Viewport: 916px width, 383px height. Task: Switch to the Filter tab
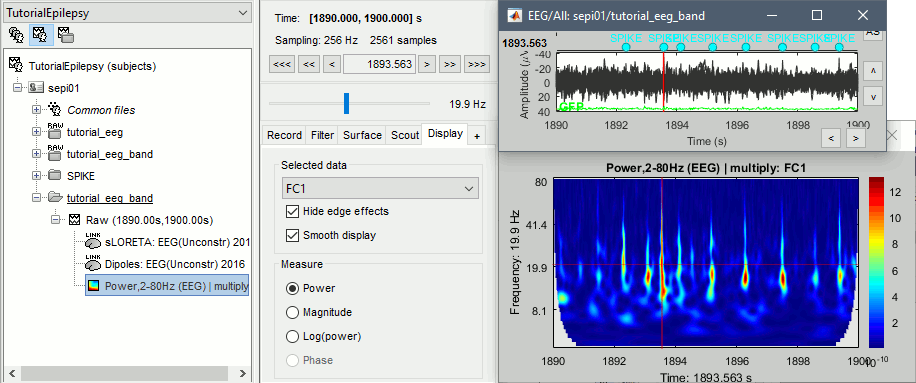tap(322, 135)
